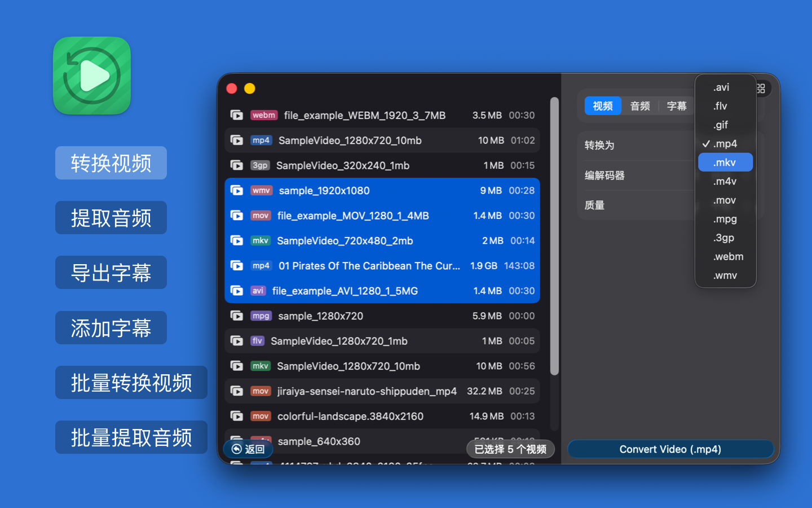Pick .webm in the format list
Viewport: 812px width, 508px height.
point(728,257)
